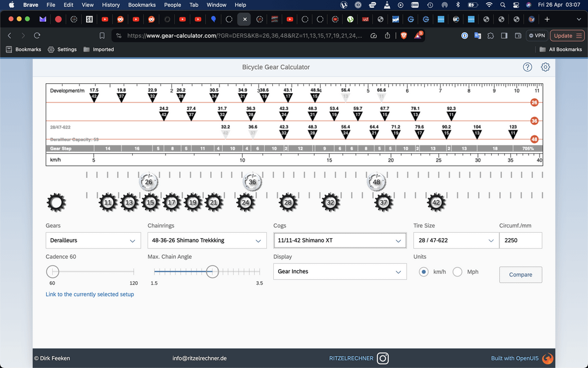The image size is (588, 368).
Task: Open the File menu
Action: click(x=51, y=5)
